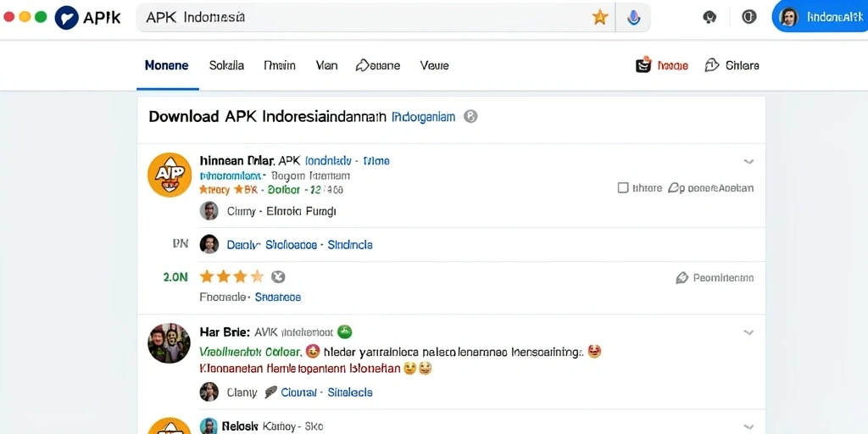Expand the first result chevron

point(748,162)
